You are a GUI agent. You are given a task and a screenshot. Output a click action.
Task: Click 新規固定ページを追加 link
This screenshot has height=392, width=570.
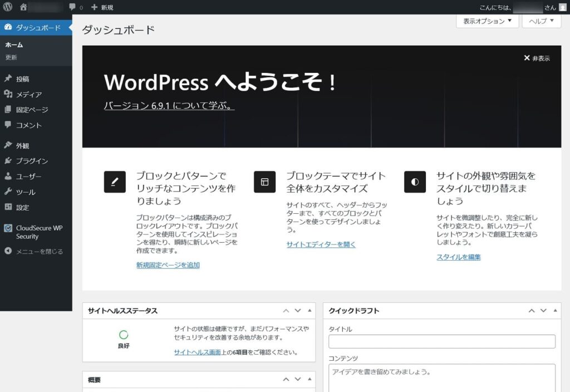(x=168, y=265)
